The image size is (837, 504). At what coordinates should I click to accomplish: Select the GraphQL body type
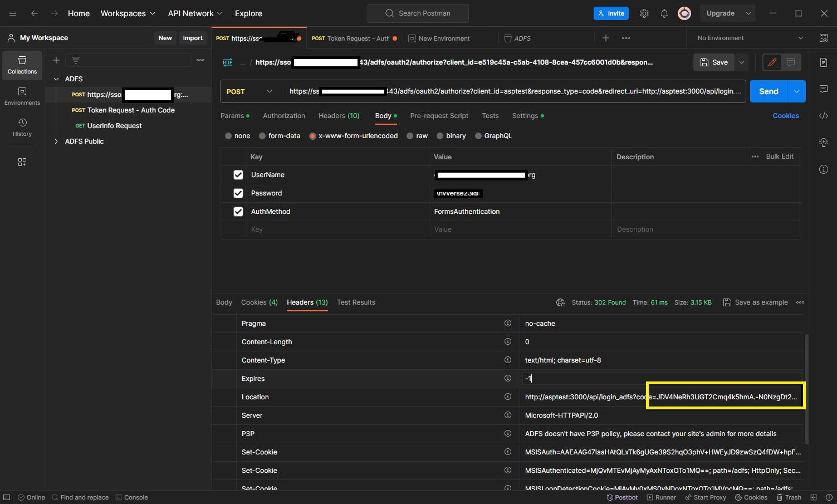click(x=478, y=136)
